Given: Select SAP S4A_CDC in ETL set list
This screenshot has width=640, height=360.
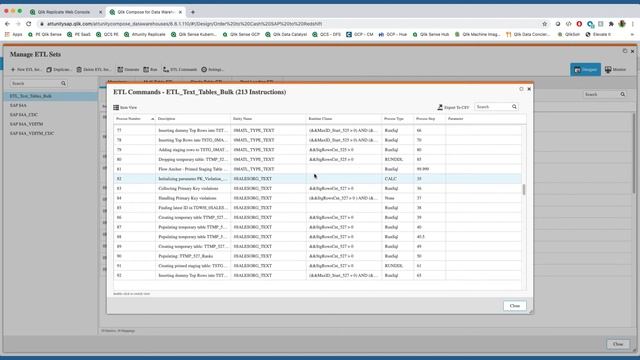Looking at the screenshot, I should click(50, 115).
